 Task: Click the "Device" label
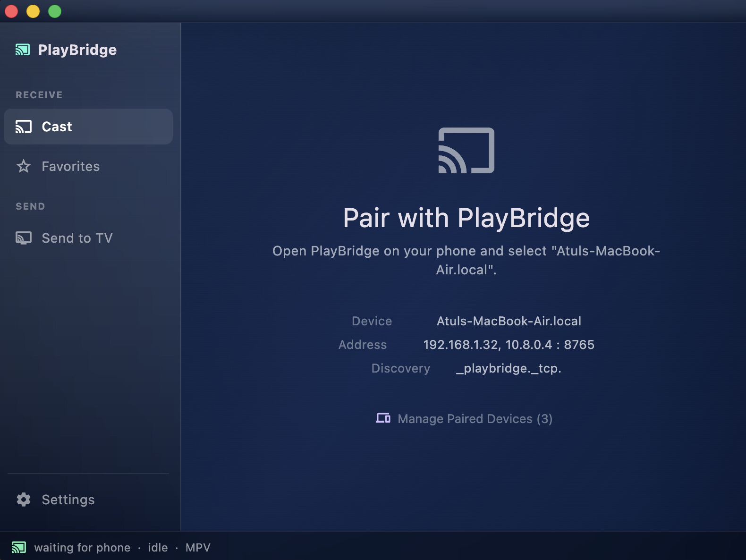[x=372, y=321]
